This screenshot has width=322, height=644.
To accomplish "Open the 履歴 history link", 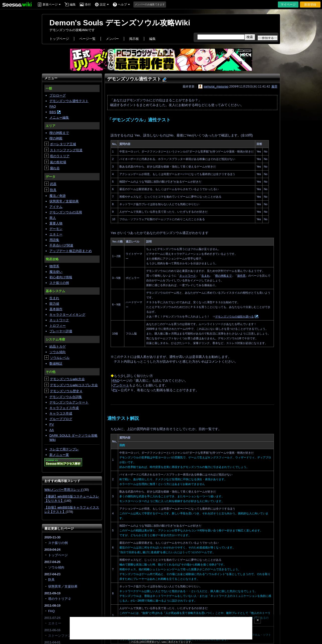I will tap(274, 87).
